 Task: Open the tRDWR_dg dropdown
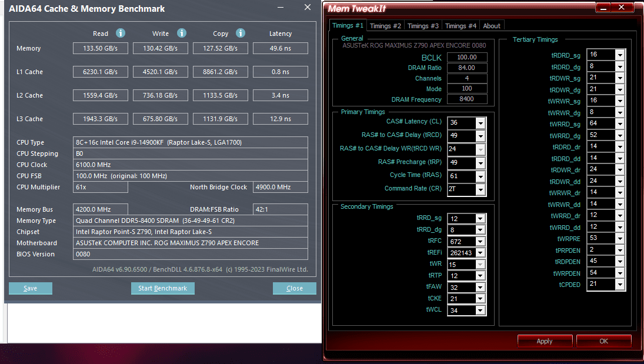tap(620, 89)
